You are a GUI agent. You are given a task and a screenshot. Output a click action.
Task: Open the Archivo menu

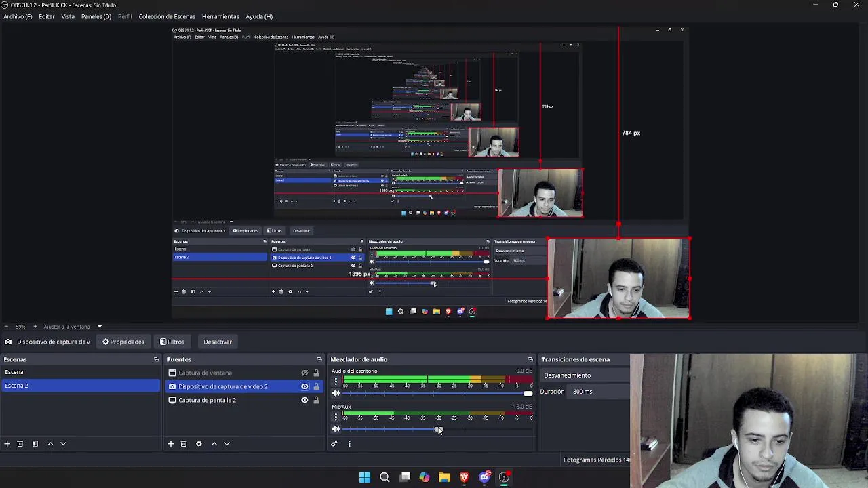(18, 16)
